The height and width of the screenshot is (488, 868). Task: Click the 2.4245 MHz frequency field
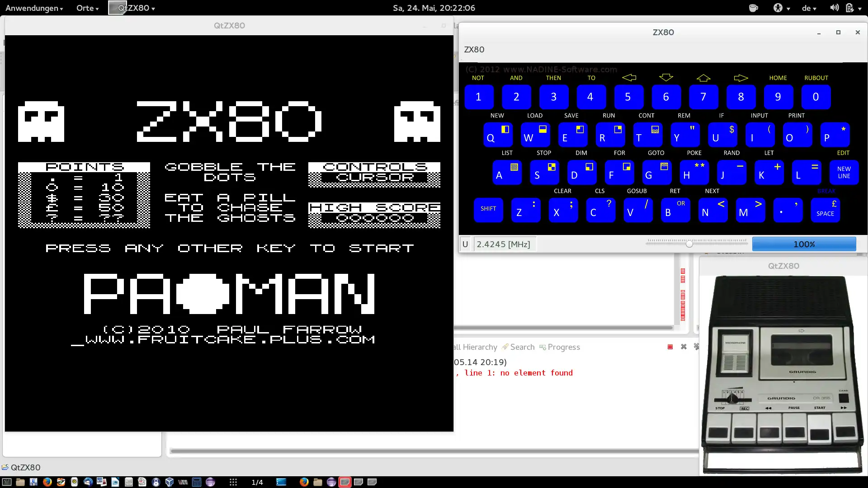pos(504,244)
